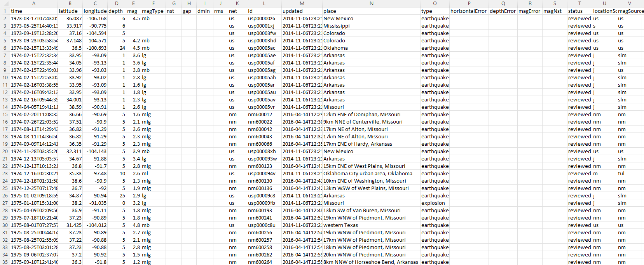Screen dimensions: 644x265
Task: Click '13km SW of Van Buren, Missouri' cell
Action: (x=371, y=211)
